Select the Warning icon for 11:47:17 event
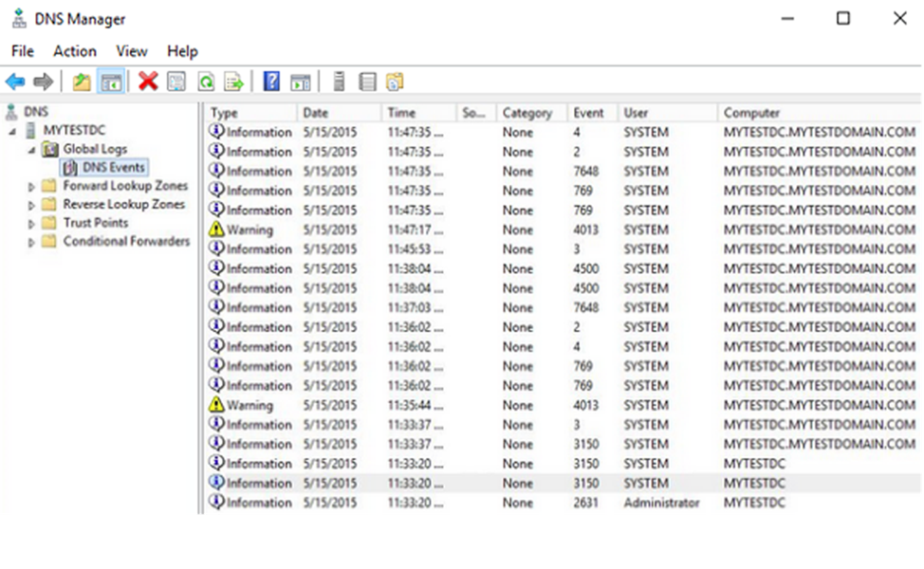 [x=217, y=229]
